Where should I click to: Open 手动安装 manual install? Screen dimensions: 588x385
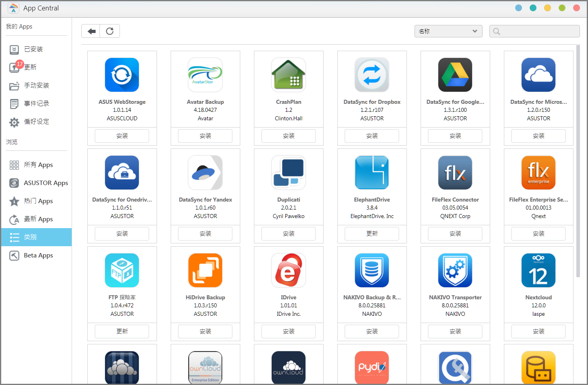pyautogui.click(x=36, y=85)
